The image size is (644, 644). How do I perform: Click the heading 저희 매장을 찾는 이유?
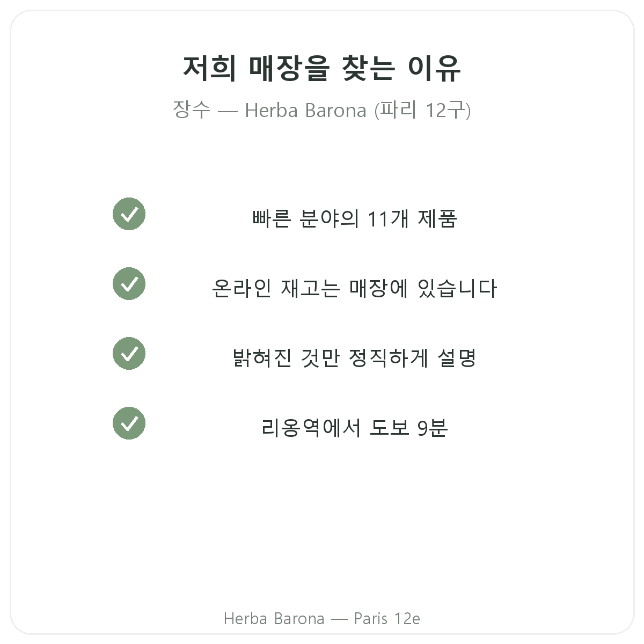coord(322,68)
